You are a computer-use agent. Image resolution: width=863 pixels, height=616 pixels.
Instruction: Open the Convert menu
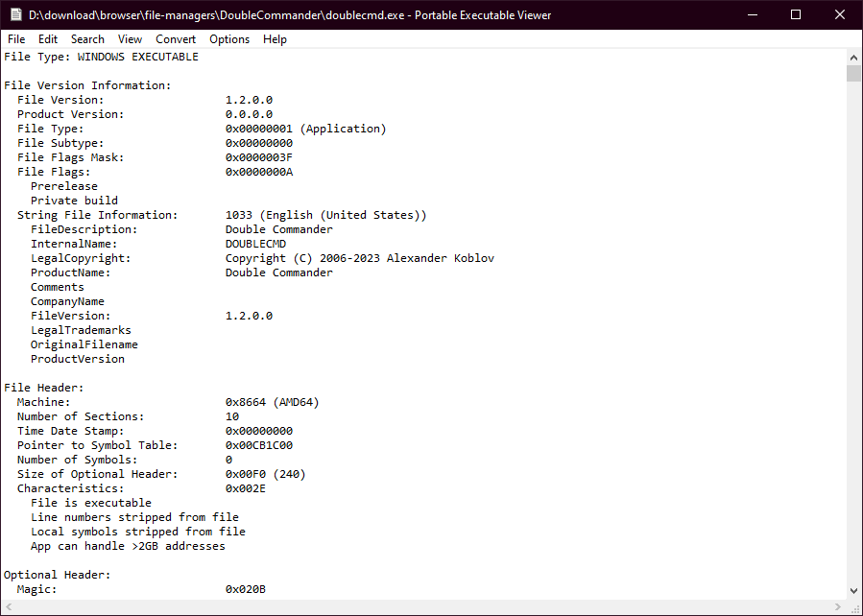coord(176,39)
